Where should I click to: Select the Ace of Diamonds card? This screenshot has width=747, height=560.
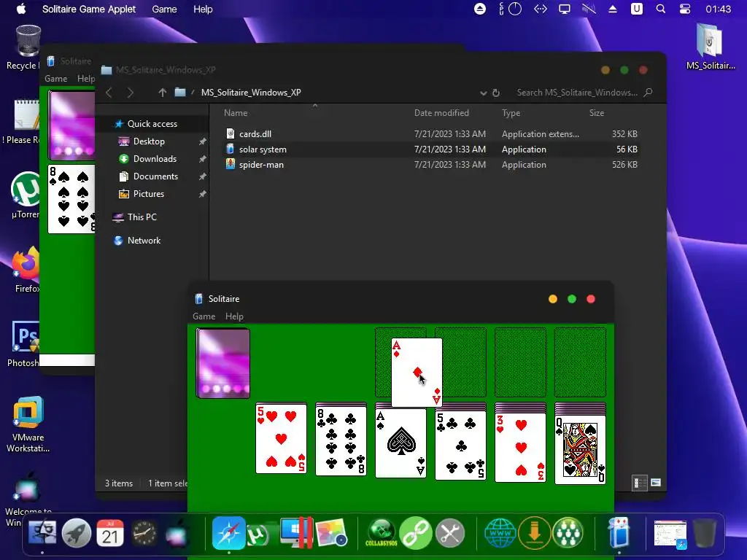tap(417, 373)
